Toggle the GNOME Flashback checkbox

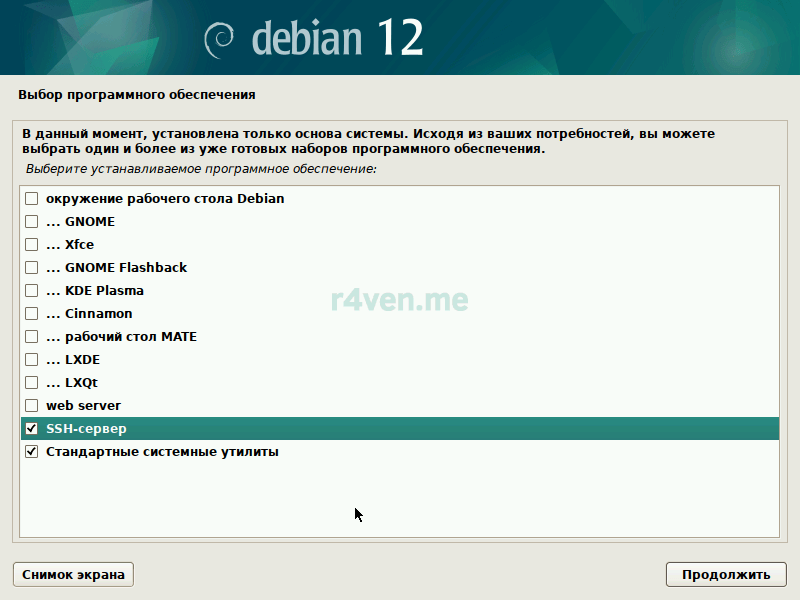[32, 267]
